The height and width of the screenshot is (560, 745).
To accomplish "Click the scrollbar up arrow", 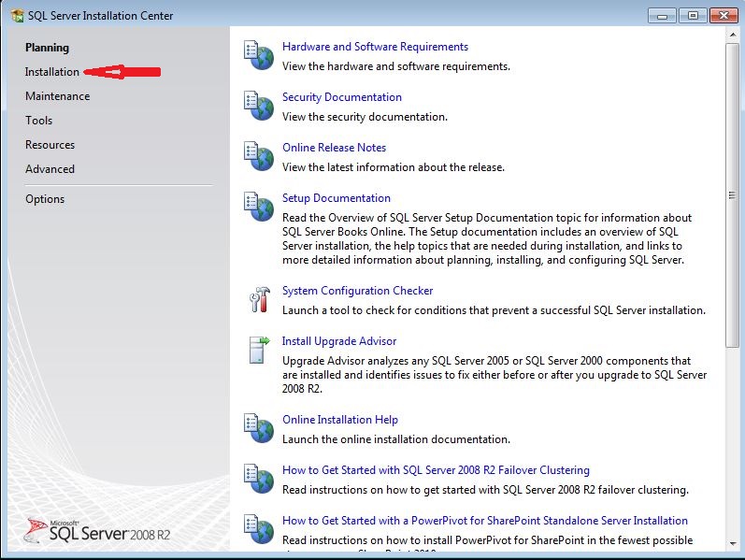I will [733, 35].
